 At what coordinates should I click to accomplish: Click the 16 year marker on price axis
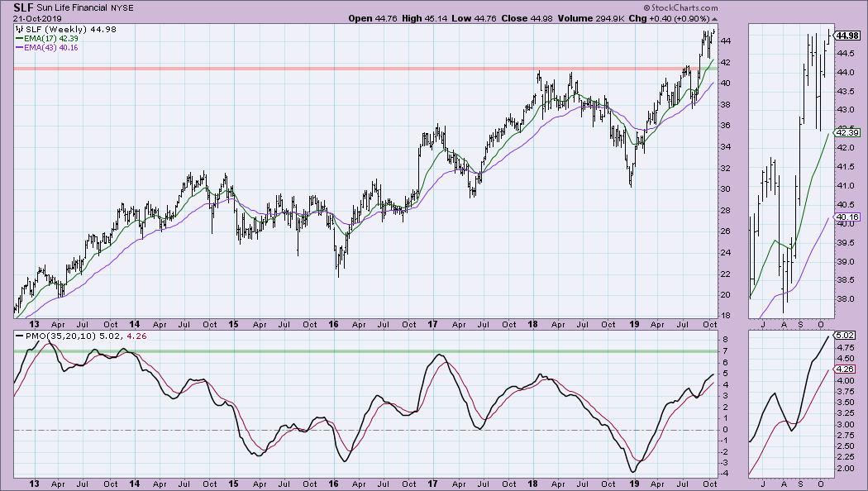334,325
